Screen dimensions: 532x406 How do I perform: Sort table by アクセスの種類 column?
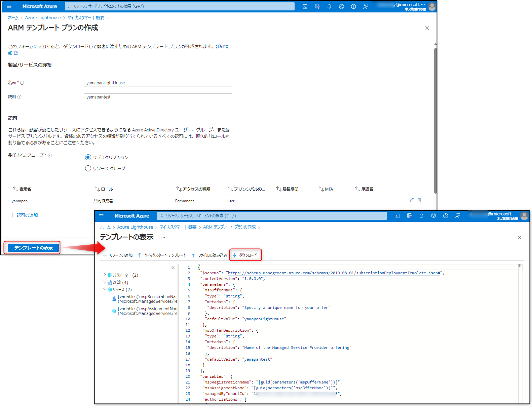[193, 189]
